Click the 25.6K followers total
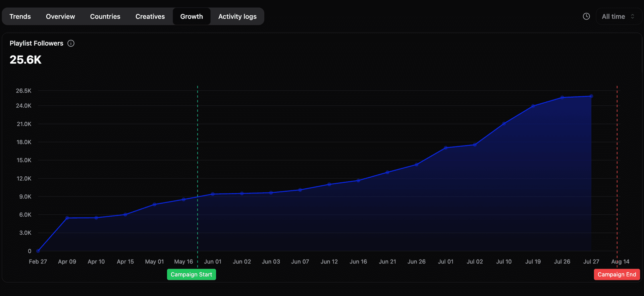 (x=25, y=60)
